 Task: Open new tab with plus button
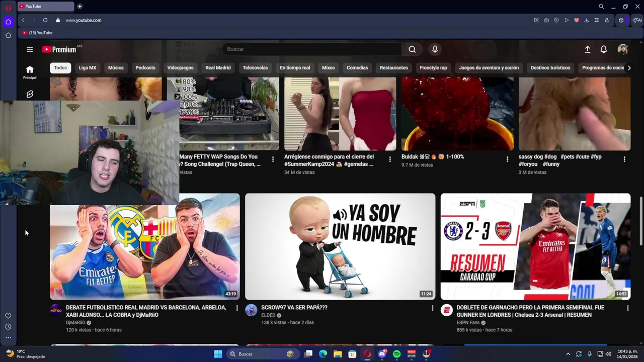tap(79, 7)
